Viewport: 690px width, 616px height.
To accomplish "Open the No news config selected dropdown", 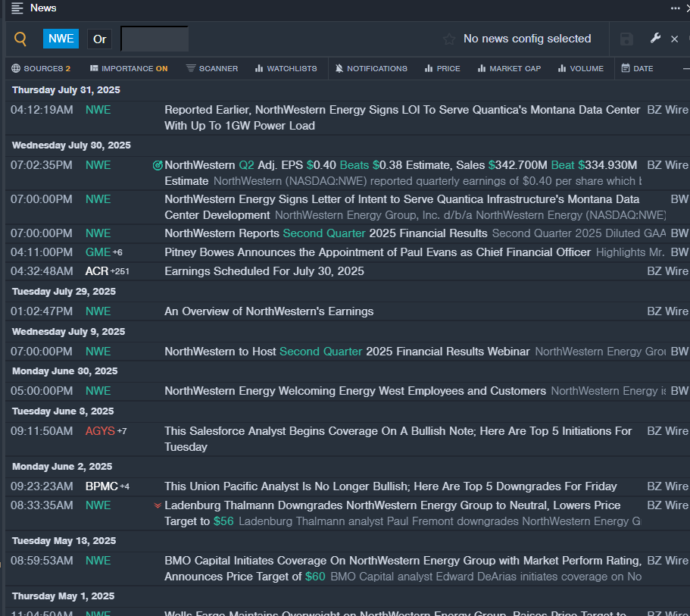I will 526,39.
